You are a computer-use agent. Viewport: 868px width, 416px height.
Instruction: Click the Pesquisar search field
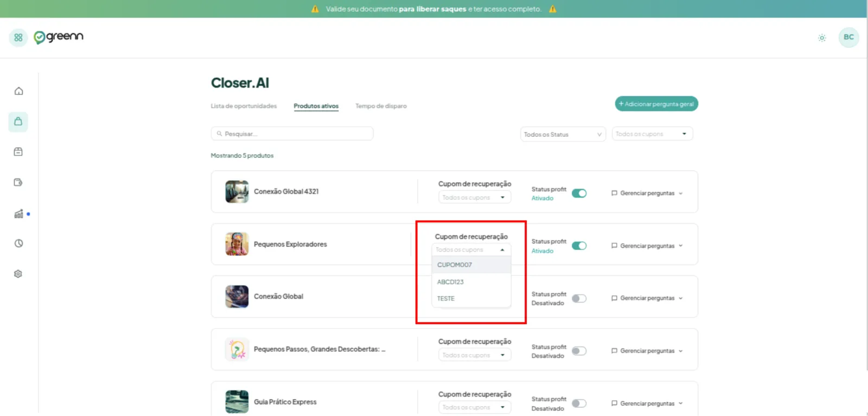coord(292,134)
